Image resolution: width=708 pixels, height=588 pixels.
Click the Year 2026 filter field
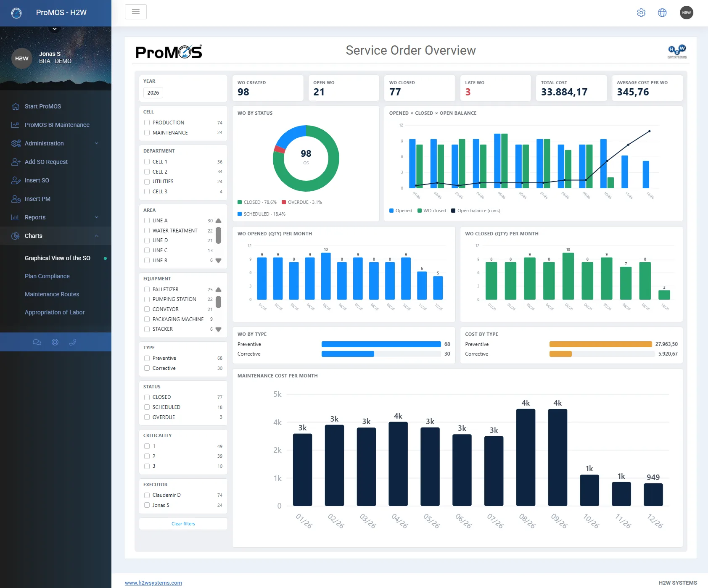153,93
